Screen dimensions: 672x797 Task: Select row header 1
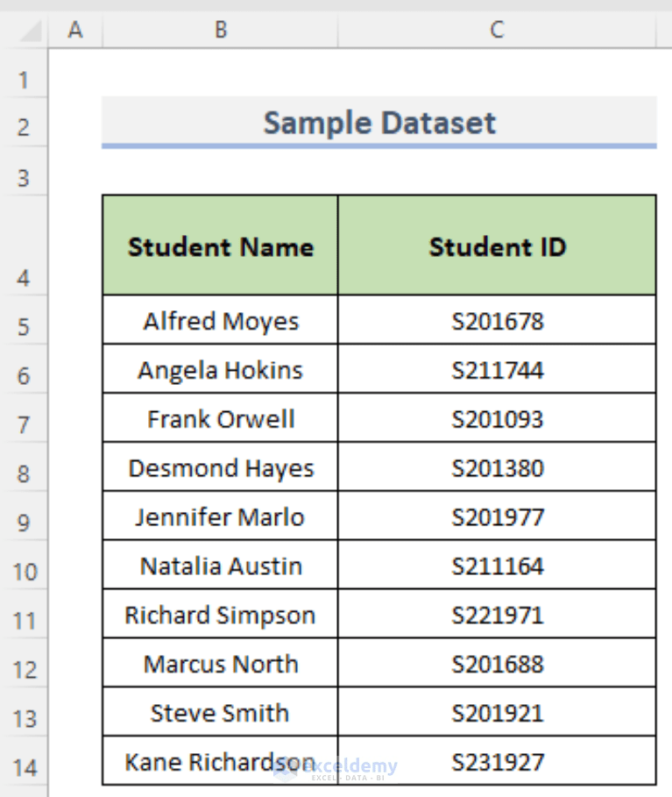25,79
